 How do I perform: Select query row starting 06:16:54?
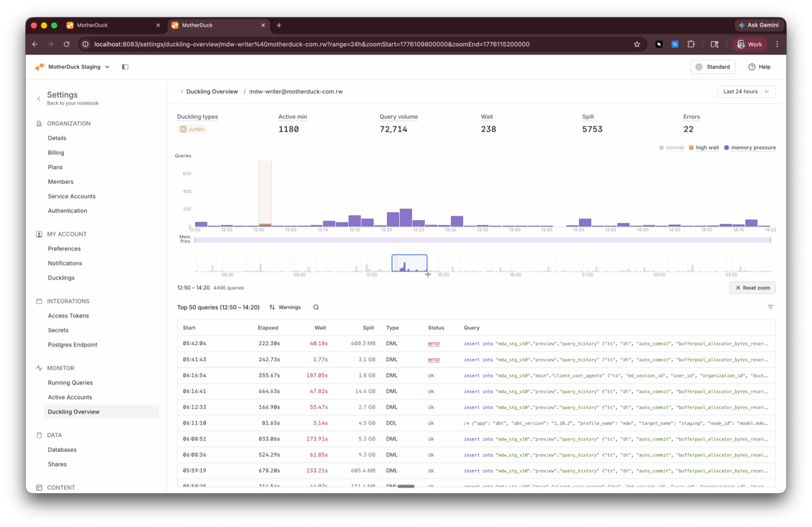[x=476, y=375]
